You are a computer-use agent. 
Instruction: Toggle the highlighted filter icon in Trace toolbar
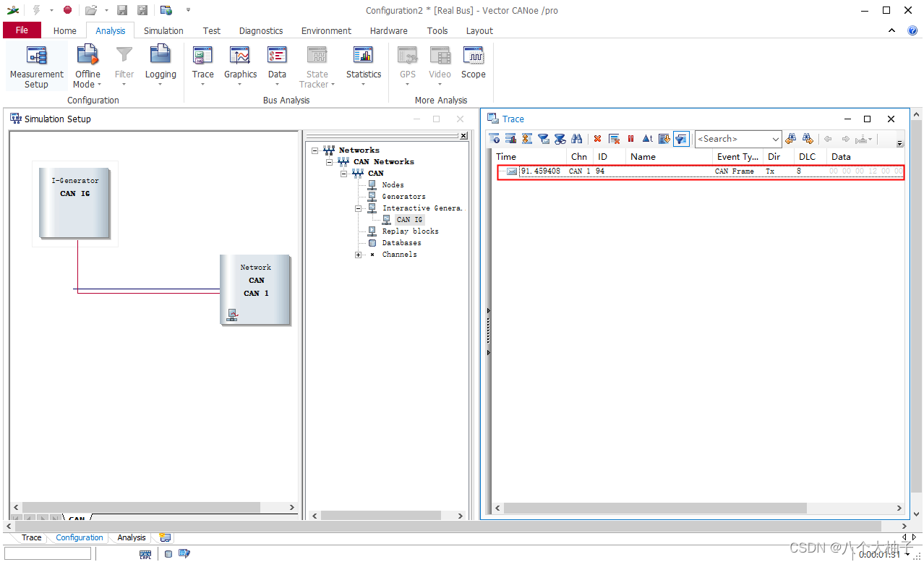tap(681, 139)
